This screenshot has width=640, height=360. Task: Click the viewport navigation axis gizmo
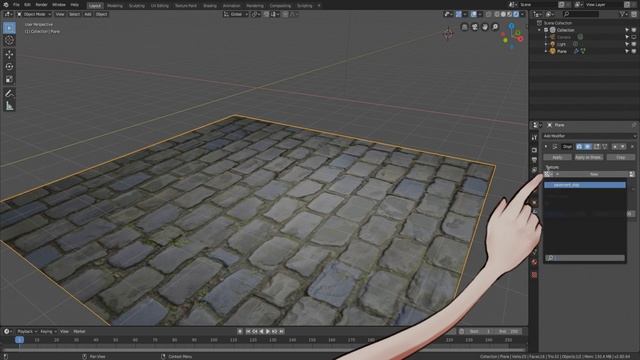click(512, 35)
